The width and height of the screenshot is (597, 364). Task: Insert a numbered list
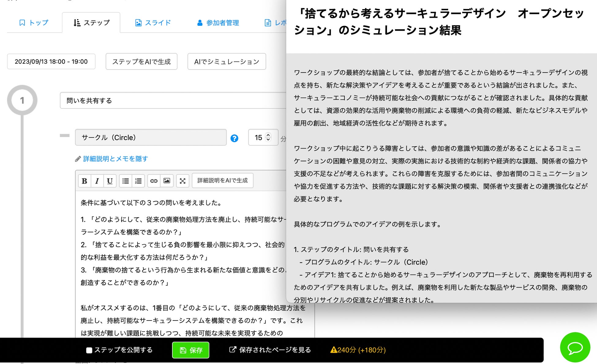pos(138,181)
